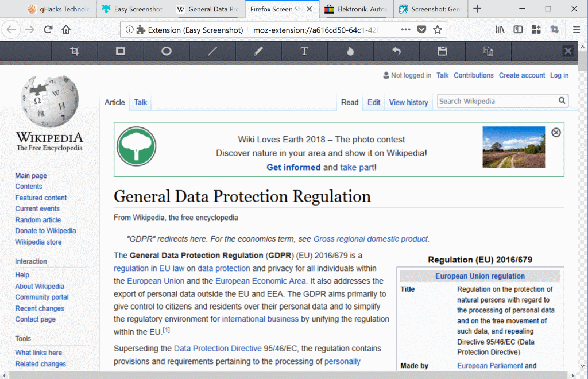The height and width of the screenshot is (379, 588).
Task: Go forward with the browser forward arrow
Action: coord(30,30)
